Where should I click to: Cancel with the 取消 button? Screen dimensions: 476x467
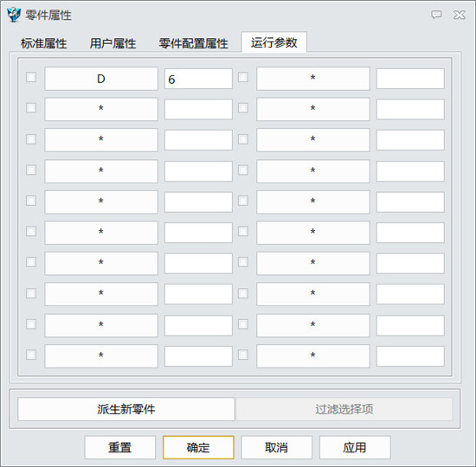(277, 448)
